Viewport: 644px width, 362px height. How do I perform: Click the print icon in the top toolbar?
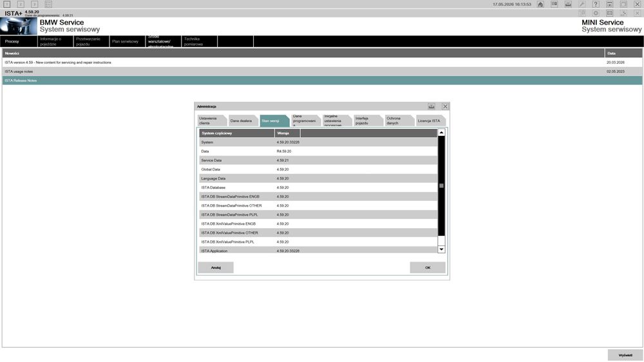(x=568, y=4)
